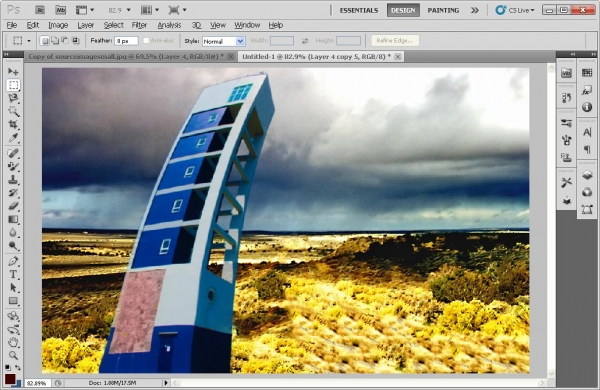Open the Paths panel icon
The width and height of the screenshot is (600, 390).
tap(587, 209)
